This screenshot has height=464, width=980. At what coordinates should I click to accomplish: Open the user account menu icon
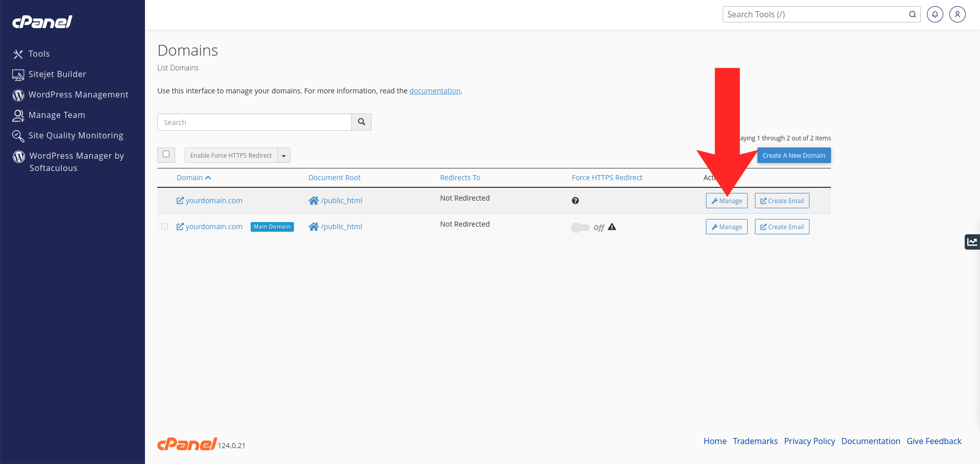958,14
